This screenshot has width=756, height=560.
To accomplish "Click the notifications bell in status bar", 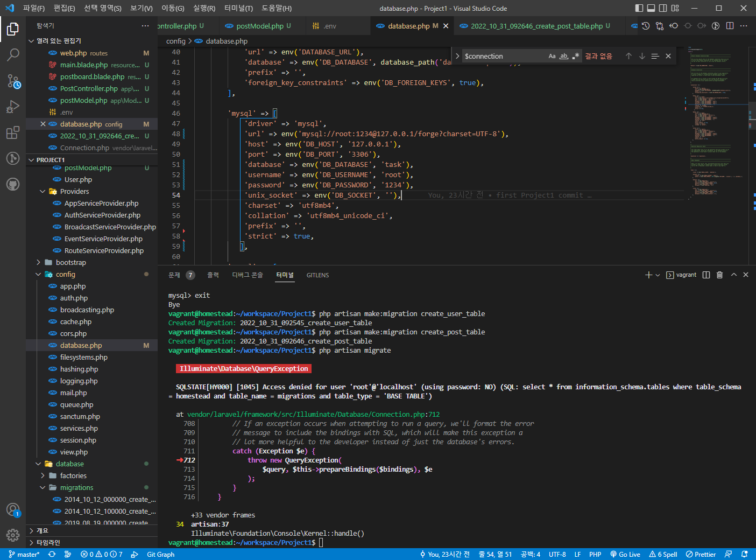I will (x=745, y=554).
